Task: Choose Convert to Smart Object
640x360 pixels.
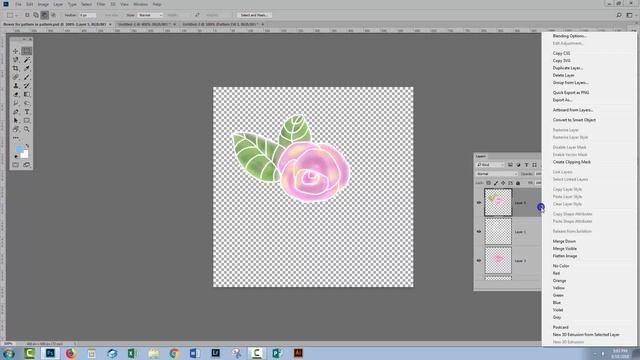Action: 574,120
